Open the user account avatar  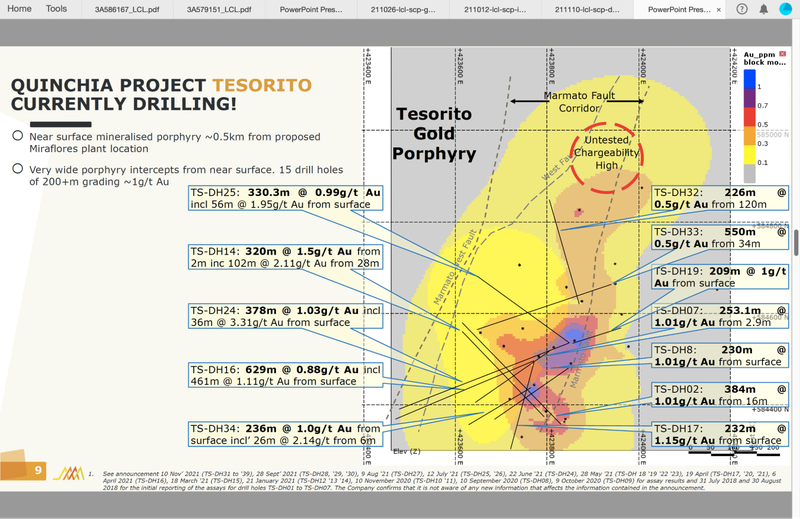point(786,9)
